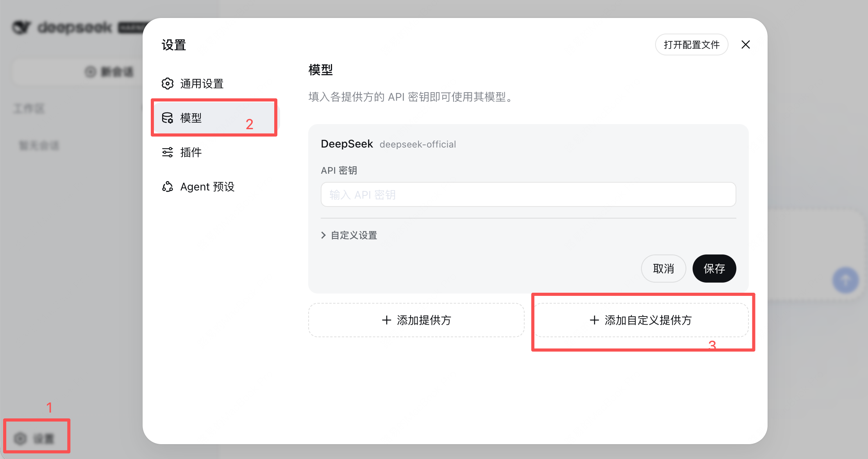This screenshot has width=868, height=459.
Task: Click the 取消 cancel button
Action: [x=663, y=269]
